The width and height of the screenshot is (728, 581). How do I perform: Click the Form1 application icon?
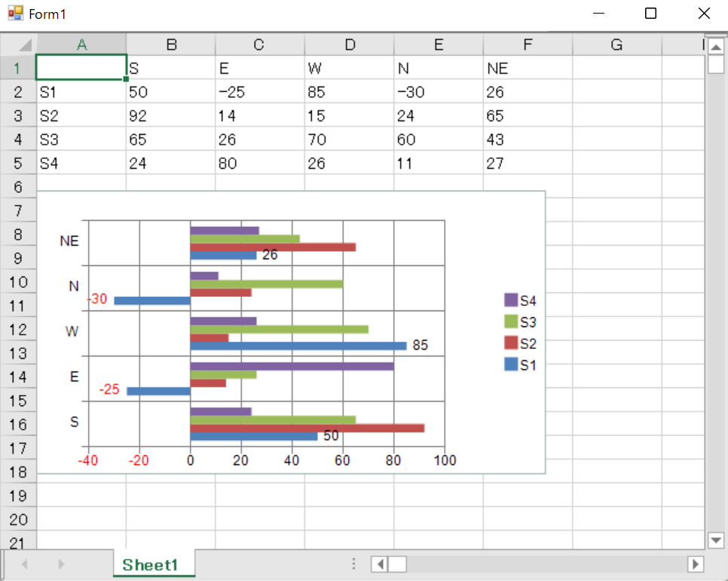pyautogui.click(x=15, y=14)
